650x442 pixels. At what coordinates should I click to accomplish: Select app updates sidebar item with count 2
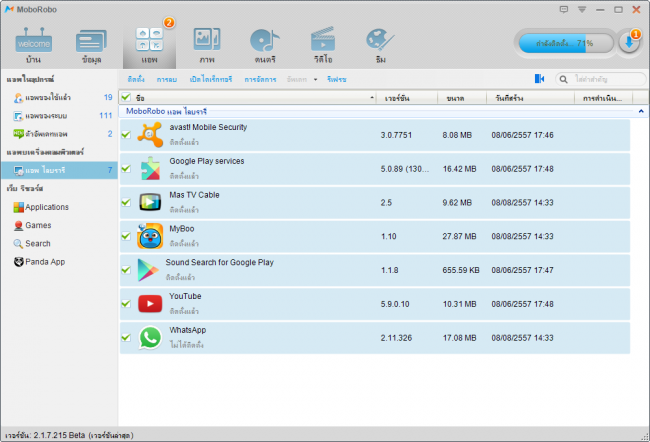pos(60,134)
